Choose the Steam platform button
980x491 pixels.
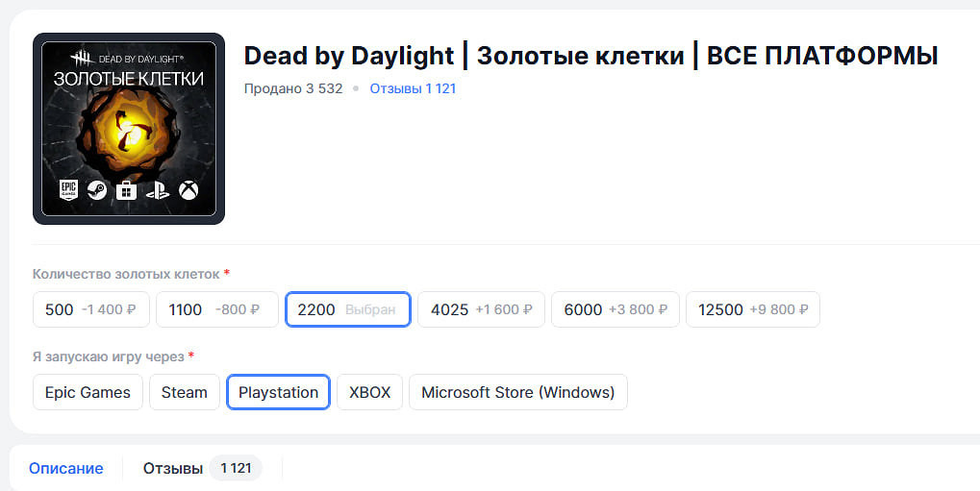(x=184, y=392)
